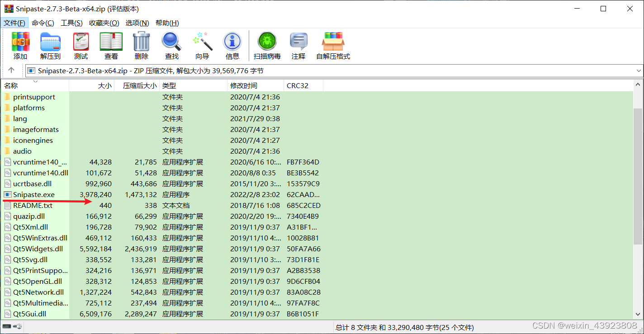
Task: Sort by 大小 column header
Action: [x=92, y=85]
